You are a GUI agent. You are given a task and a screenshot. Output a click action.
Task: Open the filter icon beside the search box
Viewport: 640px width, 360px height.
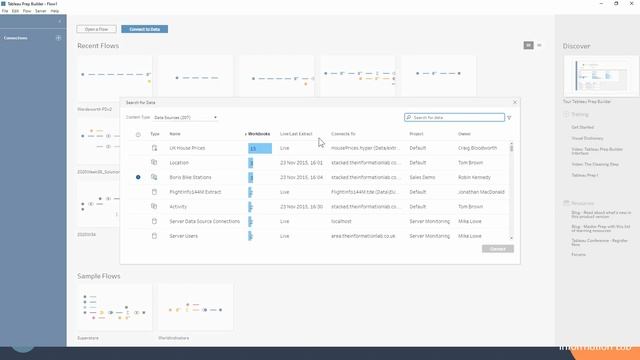(x=509, y=118)
